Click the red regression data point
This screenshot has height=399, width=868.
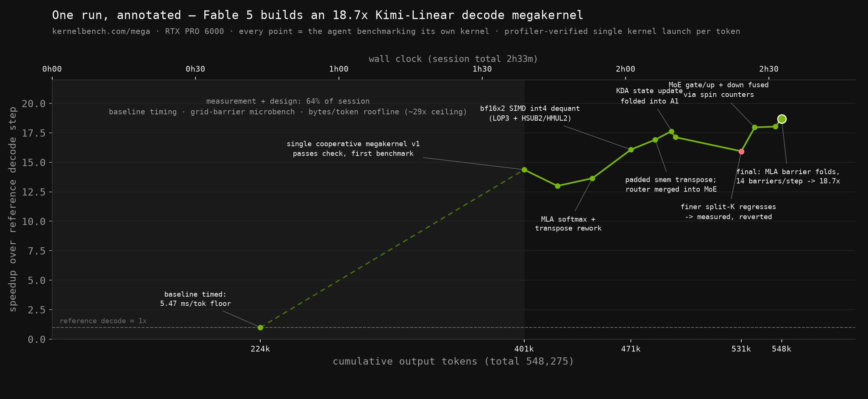[741, 151]
